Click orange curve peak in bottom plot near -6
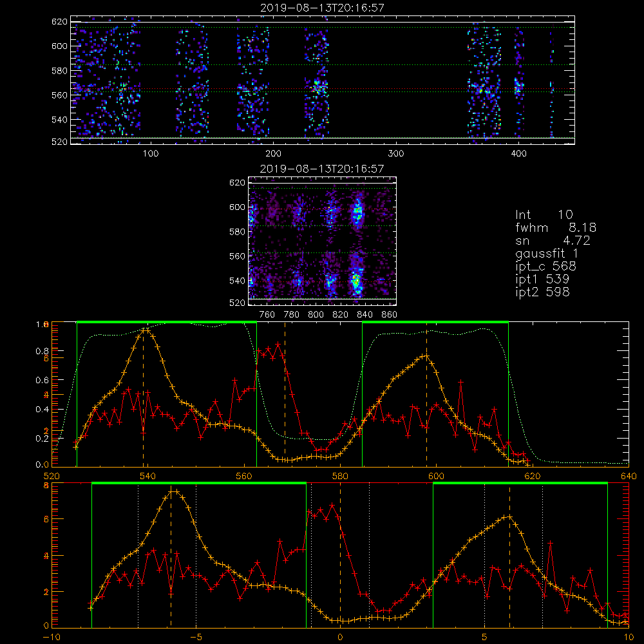Viewport: 644px width, 644px height. (x=174, y=491)
